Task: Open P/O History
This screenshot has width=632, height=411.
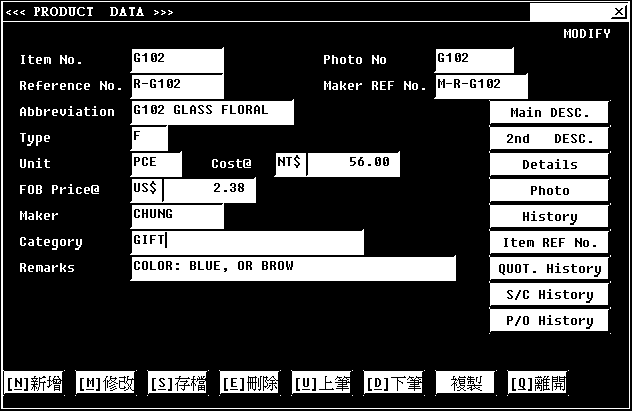Action: [x=549, y=320]
